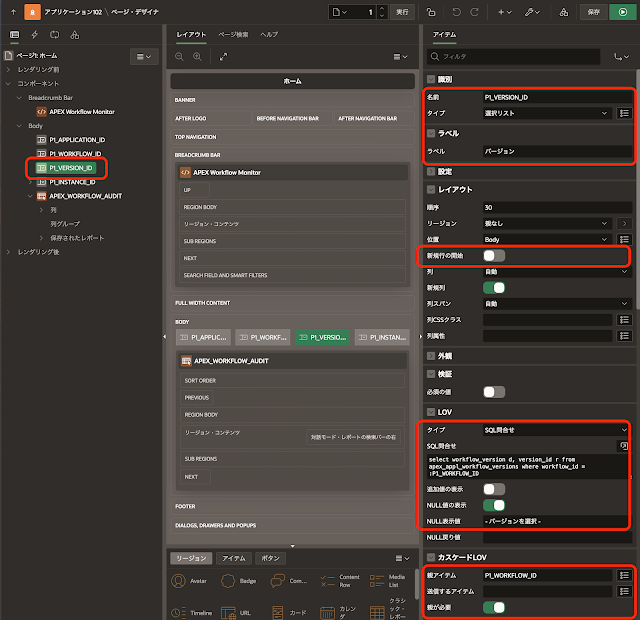Collapse the 識別 property group
Screen dimensions: 640x620
click(x=431, y=80)
